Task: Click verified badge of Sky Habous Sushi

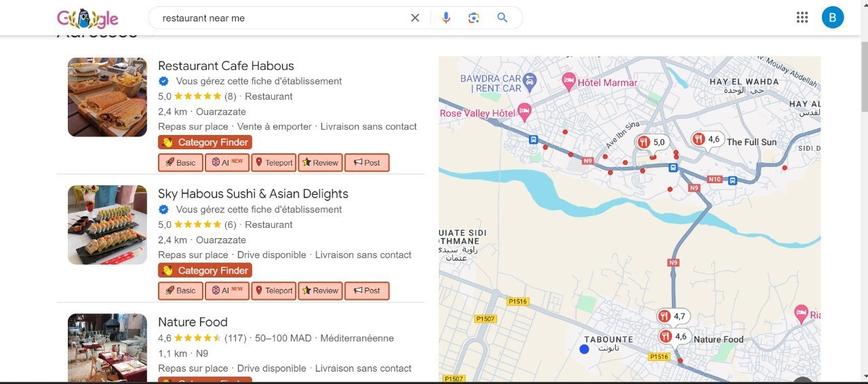Action: click(x=163, y=210)
